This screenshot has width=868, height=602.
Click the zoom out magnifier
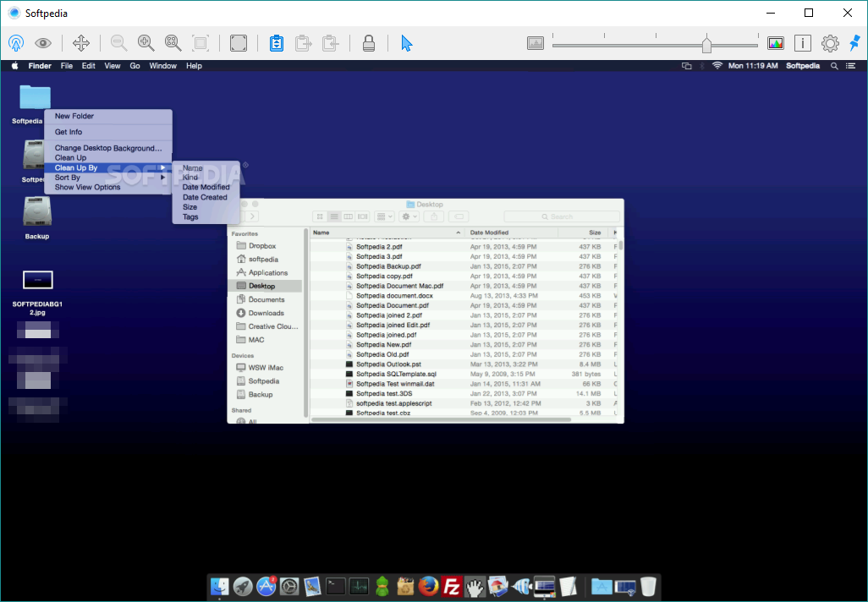click(x=118, y=42)
